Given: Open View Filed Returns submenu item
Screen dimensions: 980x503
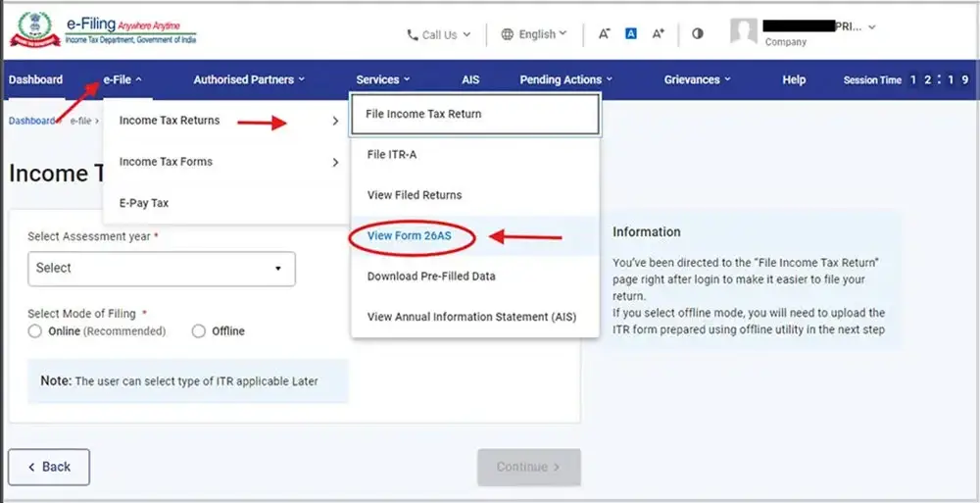Looking at the screenshot, I should (475, 195).
